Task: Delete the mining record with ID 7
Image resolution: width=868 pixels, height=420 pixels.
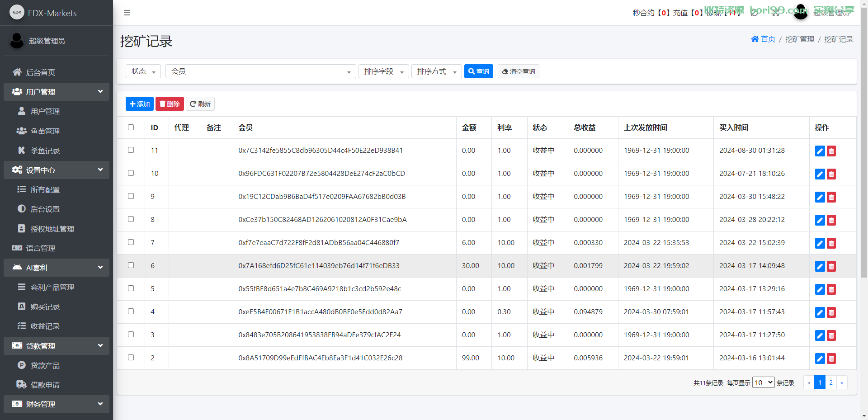Action: pyautogui.click(x=831, y=243)
